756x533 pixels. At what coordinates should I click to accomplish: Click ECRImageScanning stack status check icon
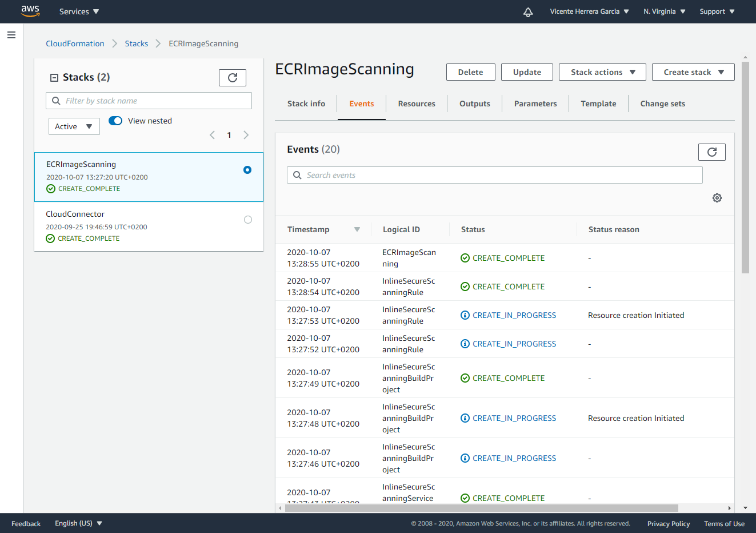point(51,189)
